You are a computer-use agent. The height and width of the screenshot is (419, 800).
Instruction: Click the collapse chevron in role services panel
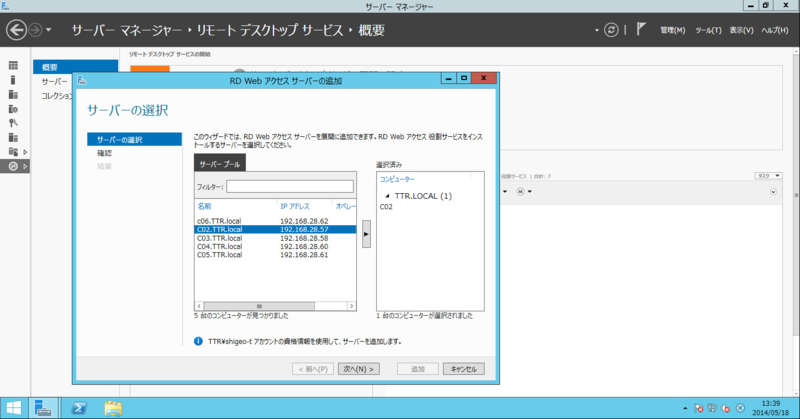[x=773, y=192]
